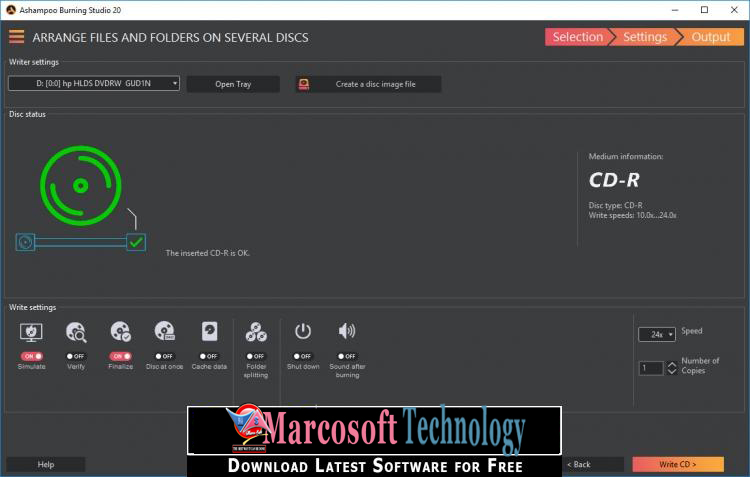Click the Write CD button
750x477 pixels.
[x=678, y=464]
